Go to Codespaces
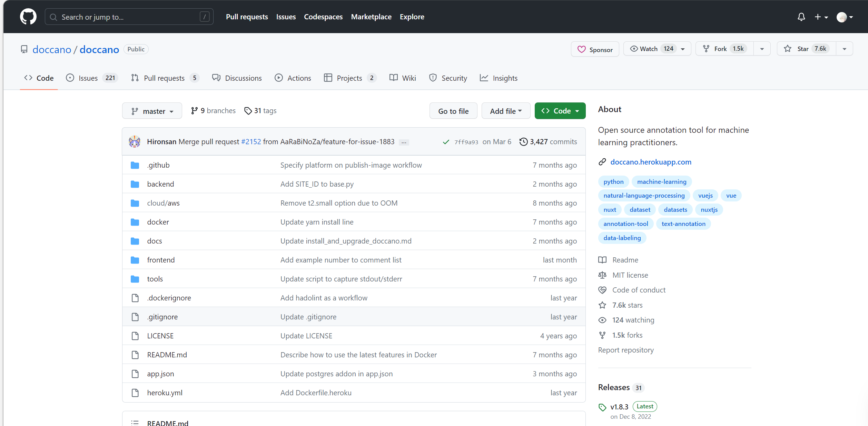 (x=323, y=17)
